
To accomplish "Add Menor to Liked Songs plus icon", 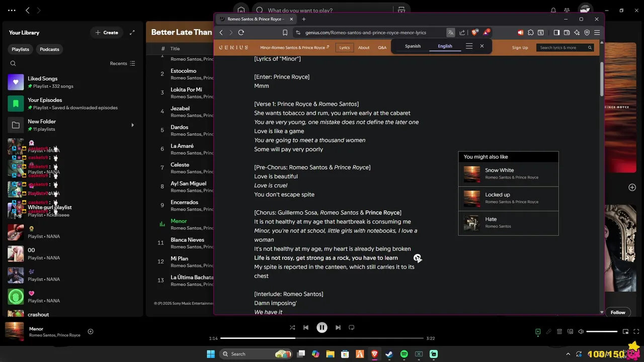I will tap(91, 331).
